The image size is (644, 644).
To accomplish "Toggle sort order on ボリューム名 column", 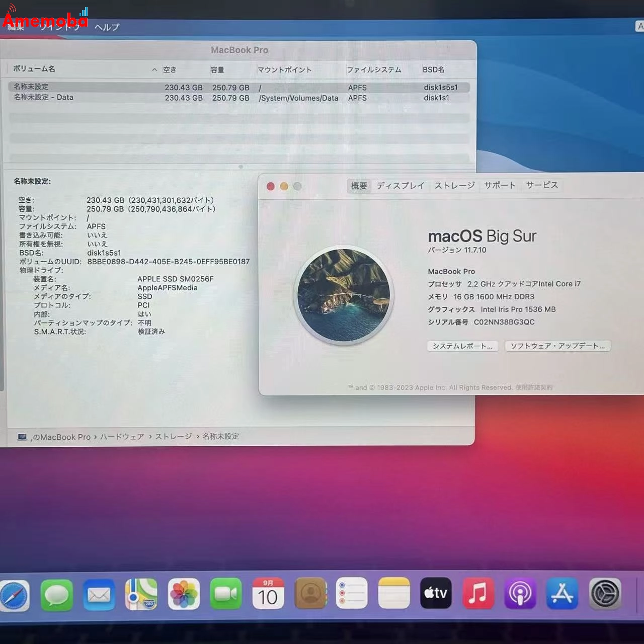I will click(33, 69).
